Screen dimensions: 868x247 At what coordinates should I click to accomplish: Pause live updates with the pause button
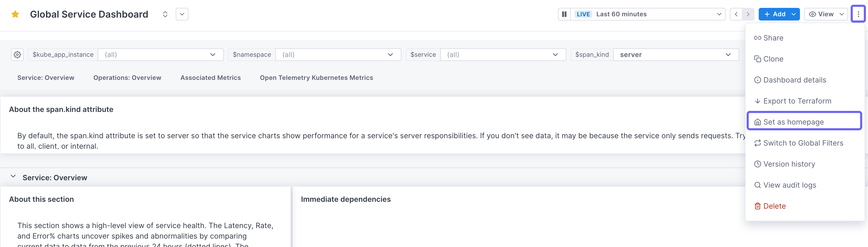(x=564, y=14)
